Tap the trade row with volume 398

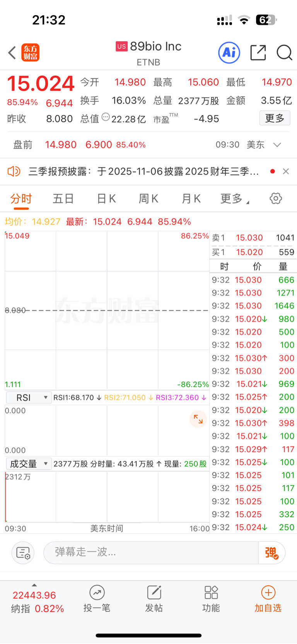coord(253,423)
